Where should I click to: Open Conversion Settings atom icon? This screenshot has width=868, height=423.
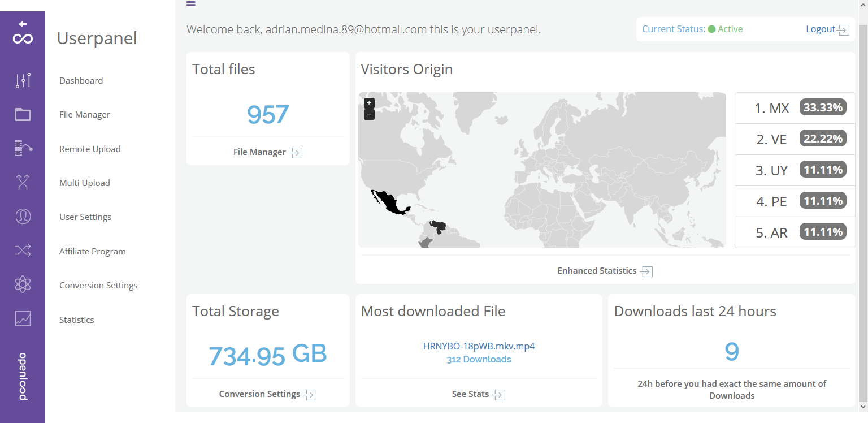point(23,284)
